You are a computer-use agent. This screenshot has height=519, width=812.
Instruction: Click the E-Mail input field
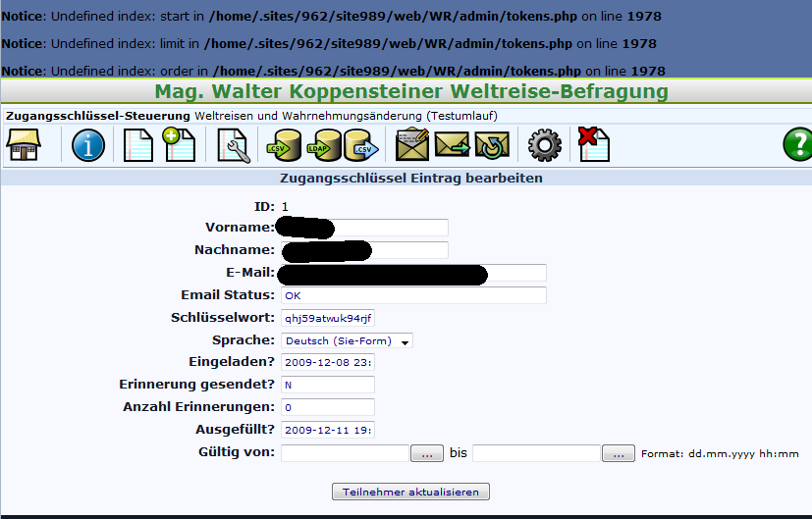click(x=413, y=273)
